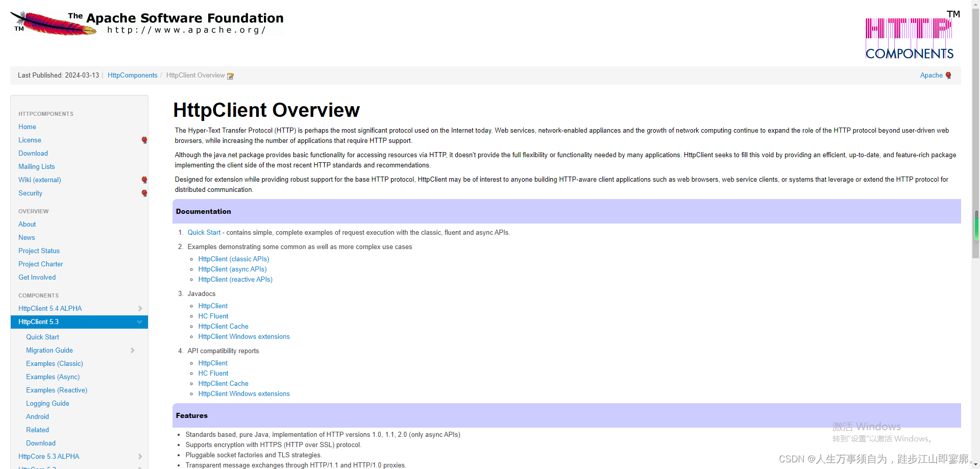The width and height of the screenshot is (980, 469).
Task: Select HttpCore 5.3 ALPHA in sidebar
Action: point(49,457)
